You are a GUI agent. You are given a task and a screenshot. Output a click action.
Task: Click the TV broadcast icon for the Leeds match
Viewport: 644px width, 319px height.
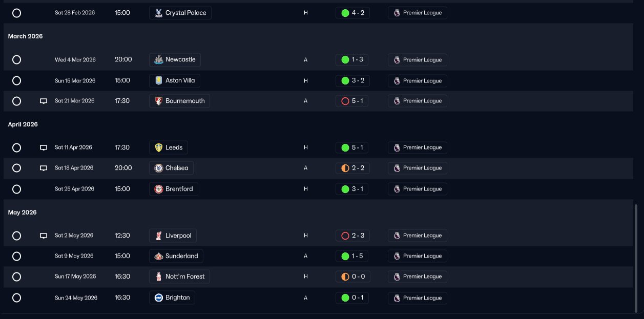(44, 148)
